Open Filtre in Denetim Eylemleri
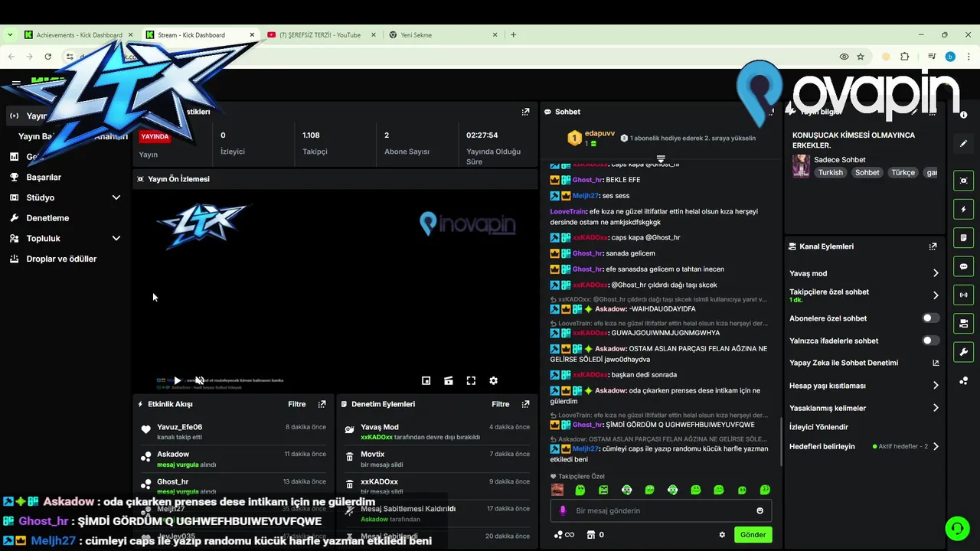Image resolution: width=980 pixels, height=551 pixels. pos(500,404)
